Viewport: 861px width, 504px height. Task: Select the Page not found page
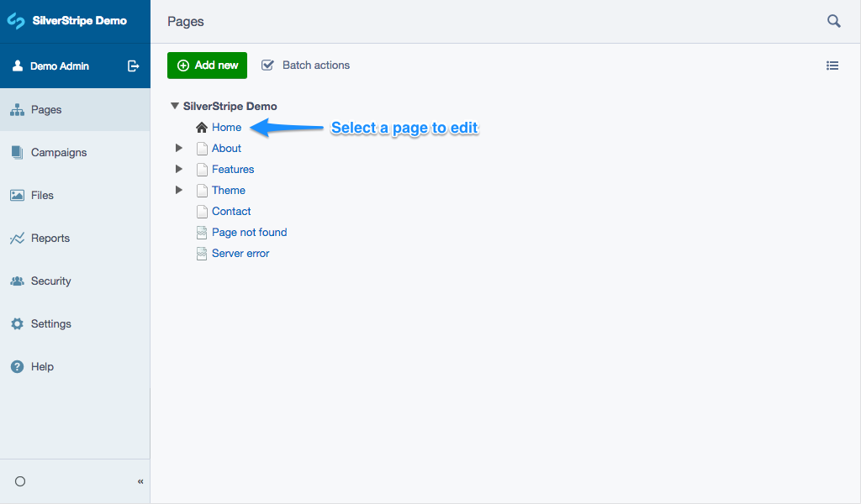click(x=249, y=232)
